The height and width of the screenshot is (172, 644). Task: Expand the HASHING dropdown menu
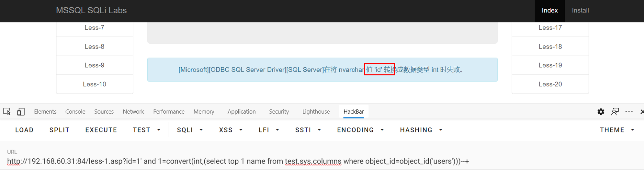(x=421, y=130)
